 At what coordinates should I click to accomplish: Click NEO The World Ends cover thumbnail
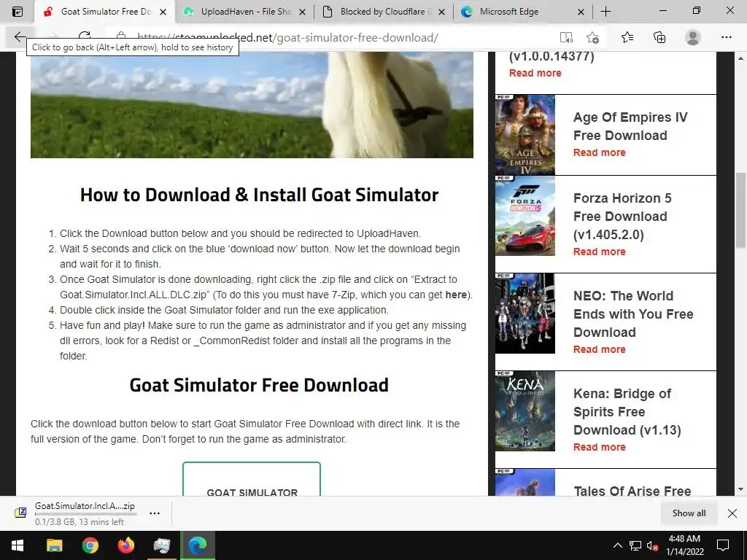point(525,314)
